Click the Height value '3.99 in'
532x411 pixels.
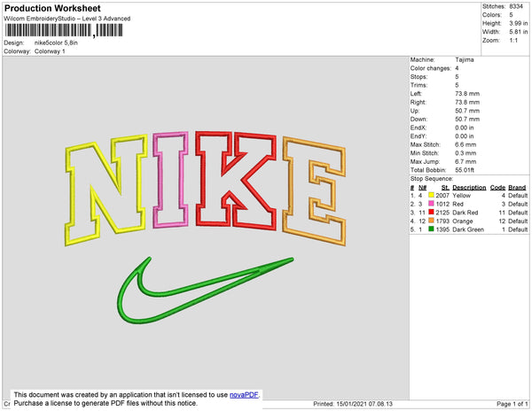coord(518,23)
